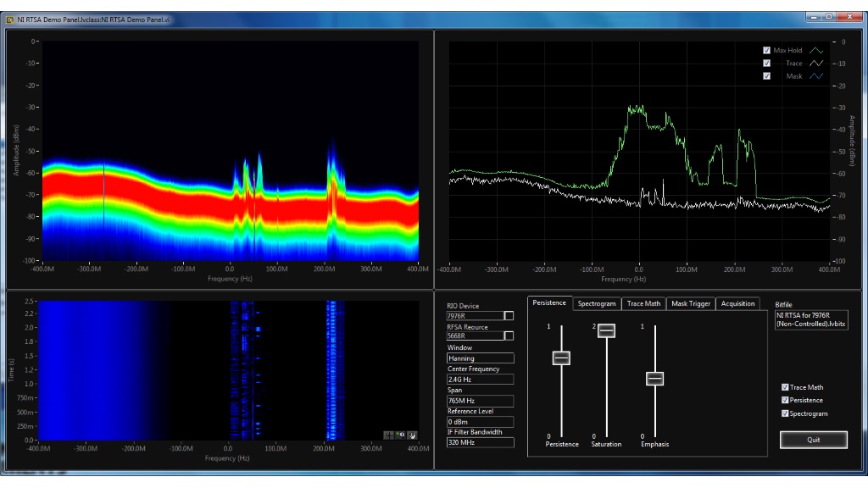Screen dimensions: 868x488
Task: Click the RIO Device 7976R text field
Action: [475, 316]
